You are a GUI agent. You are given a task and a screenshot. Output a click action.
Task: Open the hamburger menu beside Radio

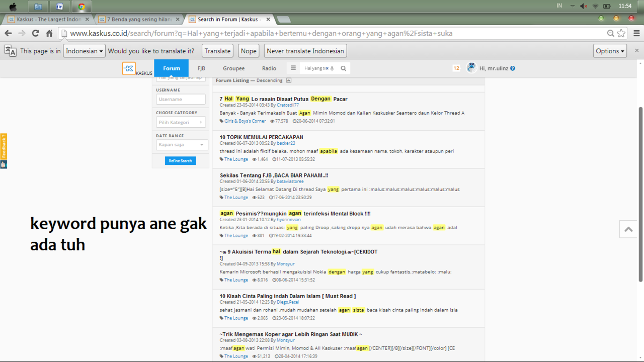pyautogui.click(x=293, y=68)
